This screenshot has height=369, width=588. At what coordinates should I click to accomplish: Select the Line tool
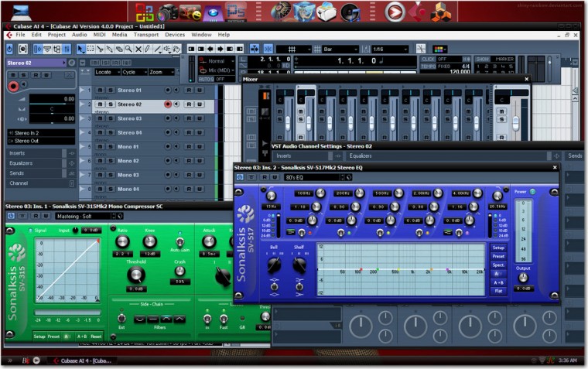(158, 50)
